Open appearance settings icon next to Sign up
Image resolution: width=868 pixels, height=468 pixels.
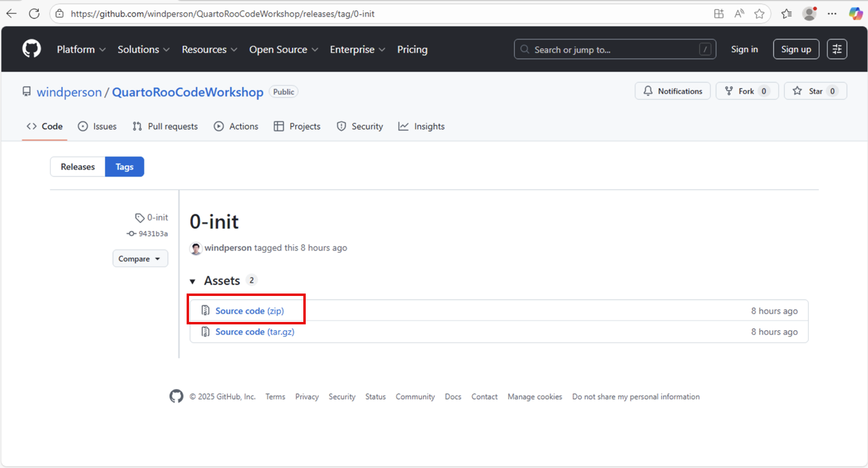pos(837,49)
